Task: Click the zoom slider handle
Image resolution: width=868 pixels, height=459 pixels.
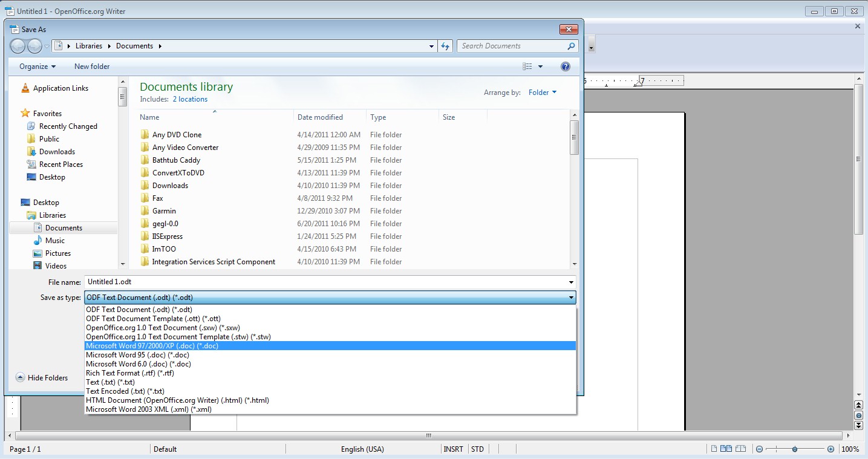Action: tap(795, 449)
